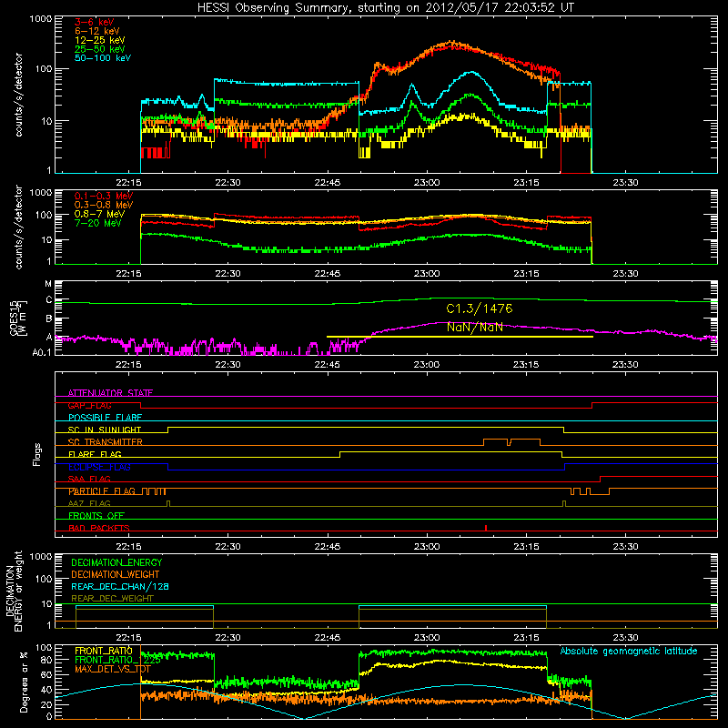This screenshot has width=728, height=728.
Task: Click the C1.3/1476 flare annotation
Action: coord(480,308)
